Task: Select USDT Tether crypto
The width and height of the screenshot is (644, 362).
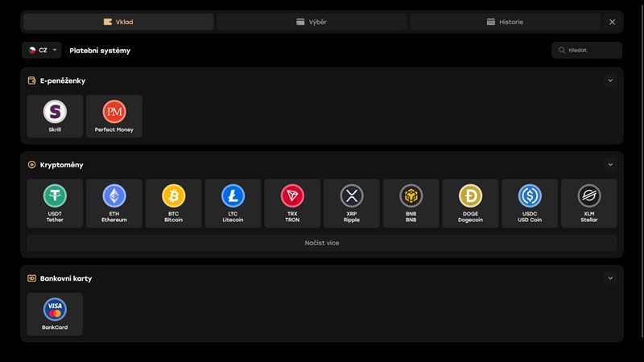Action: tap(55, 204)
